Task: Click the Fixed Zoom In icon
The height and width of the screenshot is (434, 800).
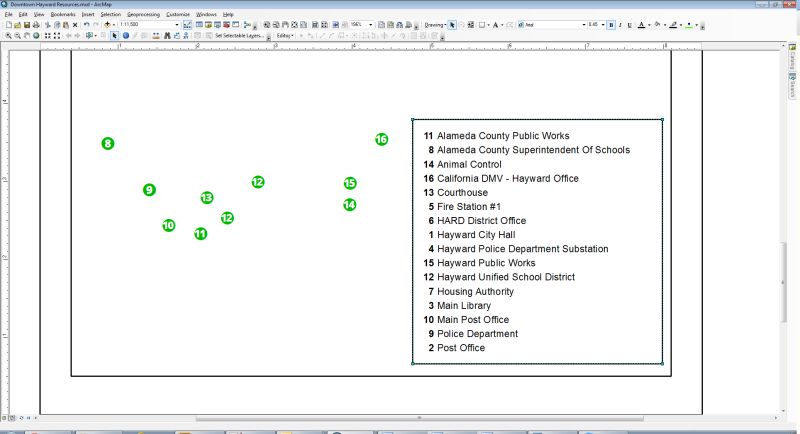Action: pos(47,36)
